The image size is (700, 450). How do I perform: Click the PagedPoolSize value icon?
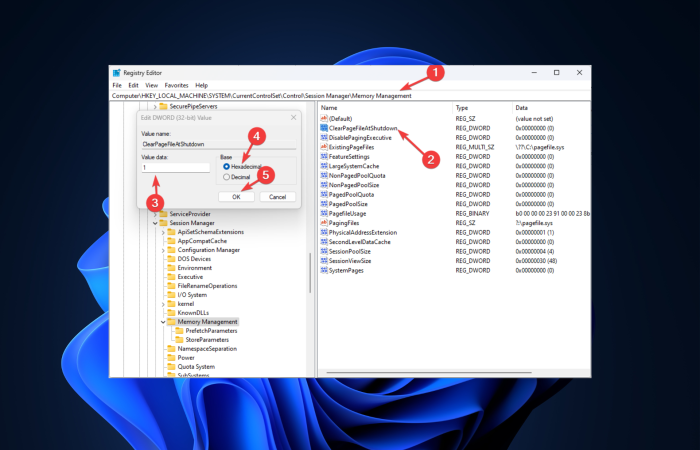point(324,204)
